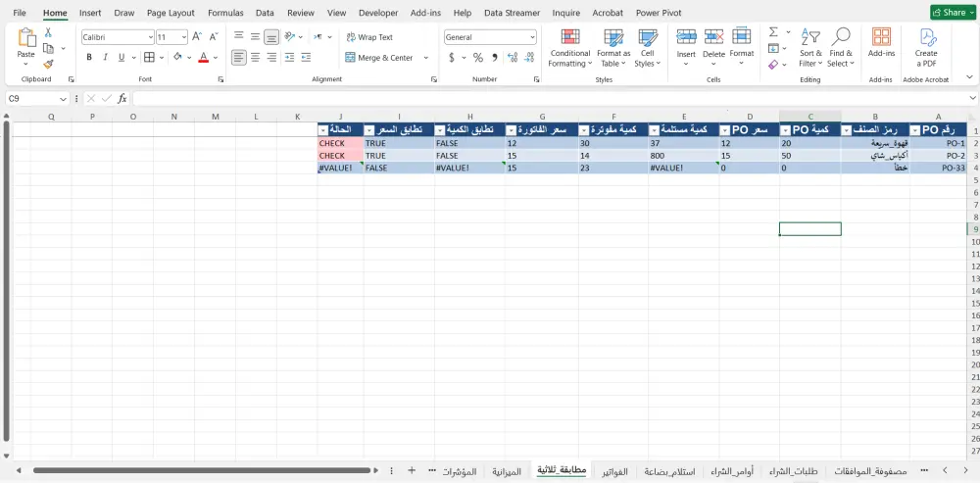Click Insert cells icon
The image size is (980, 483).
[686, 37]
